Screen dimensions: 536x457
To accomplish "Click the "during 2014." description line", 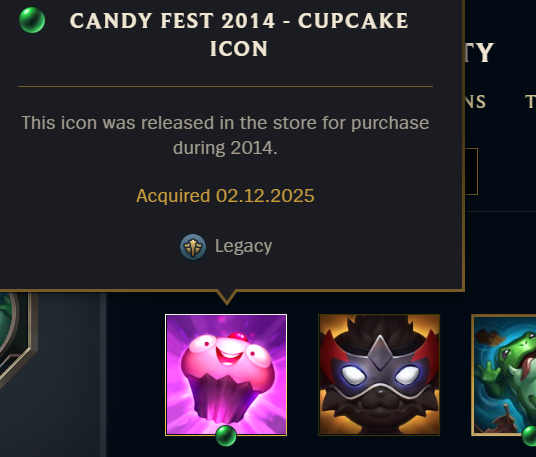I will (225, 148).
